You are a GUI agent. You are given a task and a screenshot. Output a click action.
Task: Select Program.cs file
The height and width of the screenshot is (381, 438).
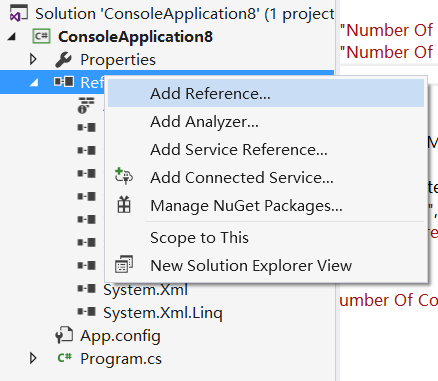pos(121,359)
